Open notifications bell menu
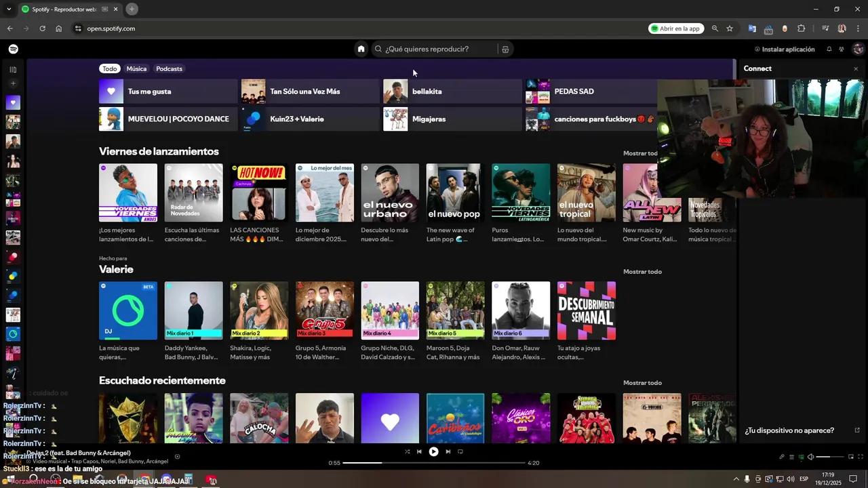This screenshot has height=488, width=868. coord(829,48)
